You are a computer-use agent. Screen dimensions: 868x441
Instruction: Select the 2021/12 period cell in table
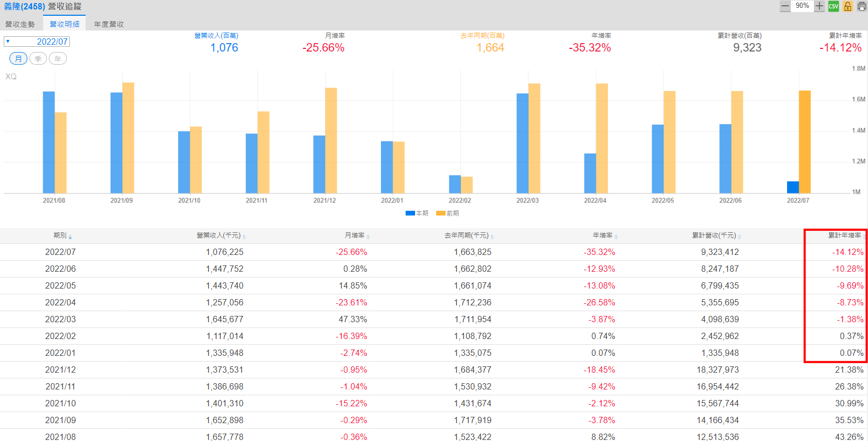coord(60,370)
